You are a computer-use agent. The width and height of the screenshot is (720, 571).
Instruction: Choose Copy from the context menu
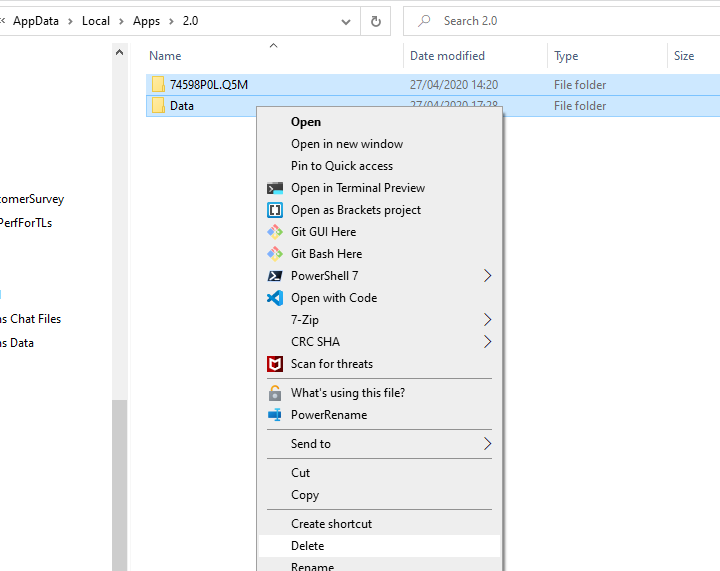[379, 495]
